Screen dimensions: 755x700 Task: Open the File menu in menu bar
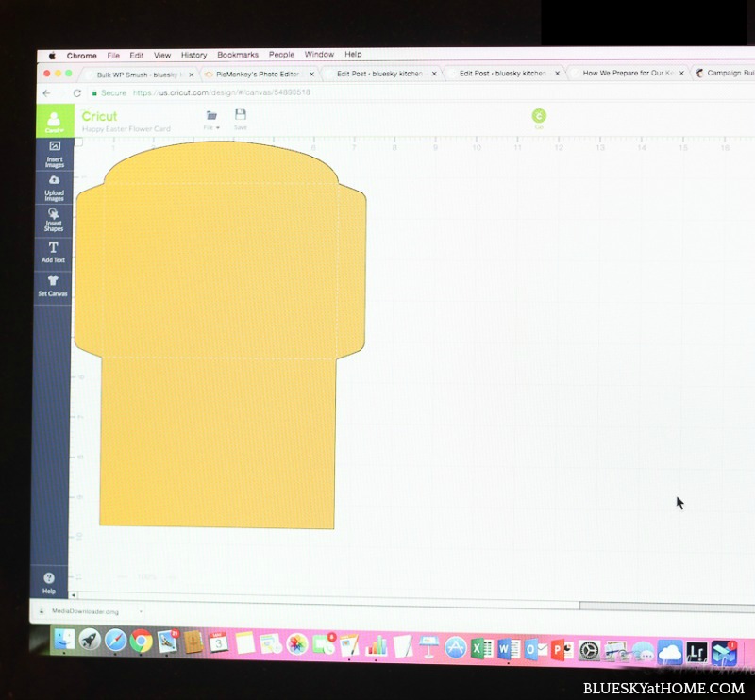[x=113, y=56]
